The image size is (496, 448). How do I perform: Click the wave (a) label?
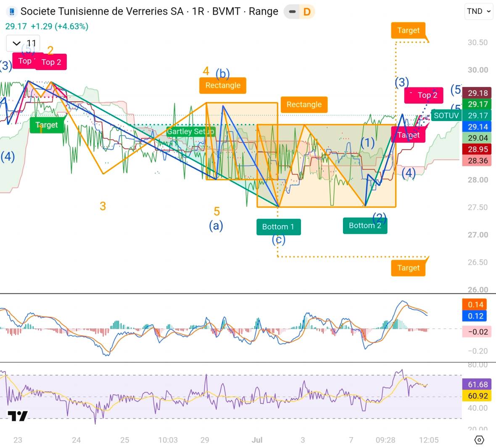[216, 226]
